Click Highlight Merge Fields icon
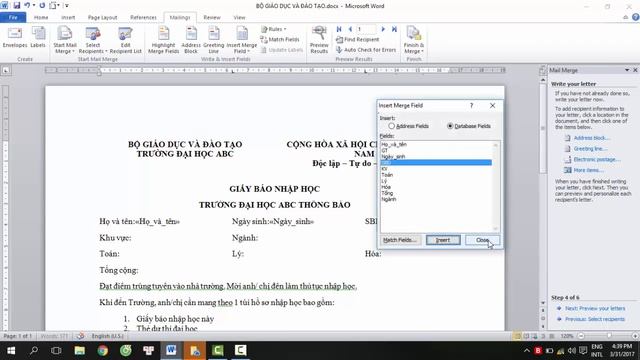This screenshot has height=360, width=640. point(163,40)
